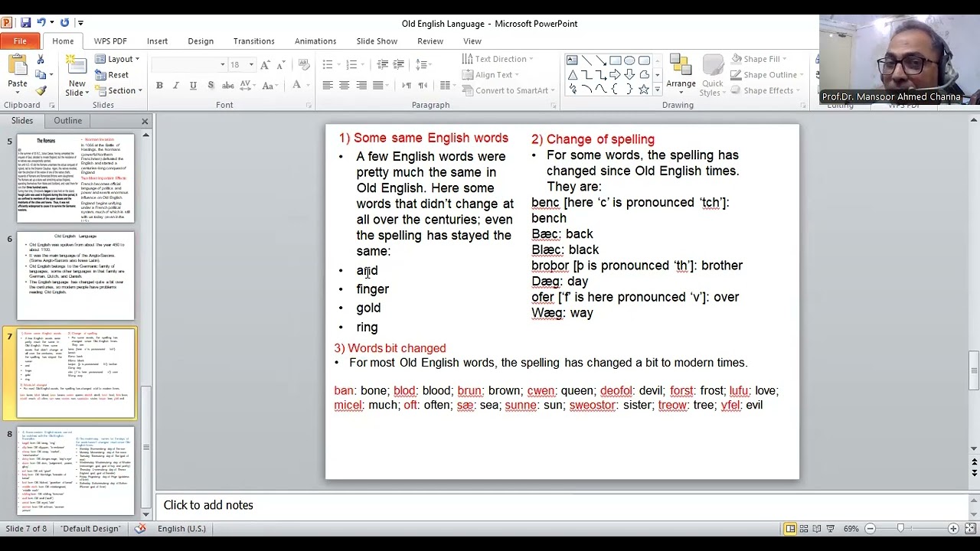Switch to Normal view button
The image size is (980, 551).
[790, 528]
